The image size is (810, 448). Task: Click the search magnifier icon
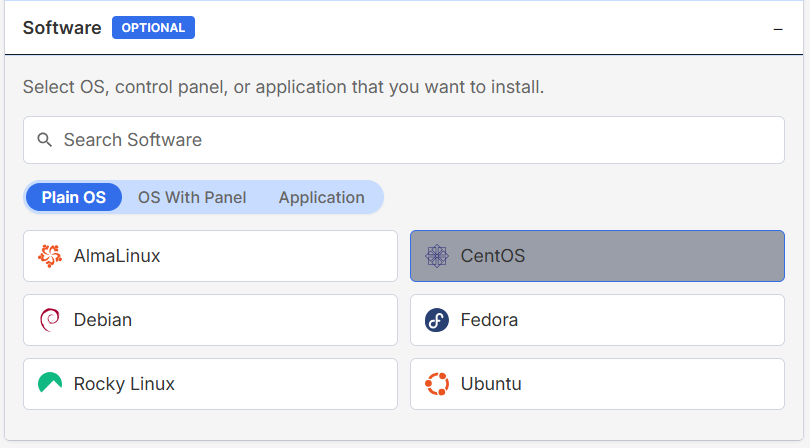(45, 140)
